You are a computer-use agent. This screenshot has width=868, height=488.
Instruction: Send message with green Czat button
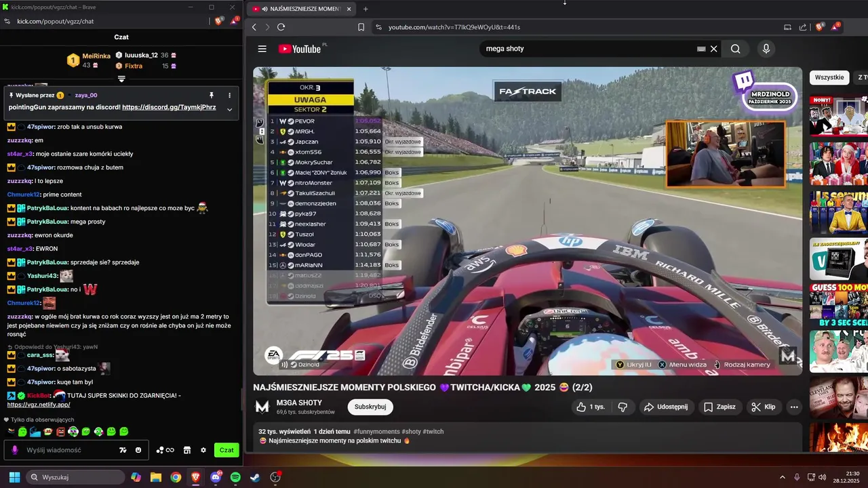(x=226, y=450)
